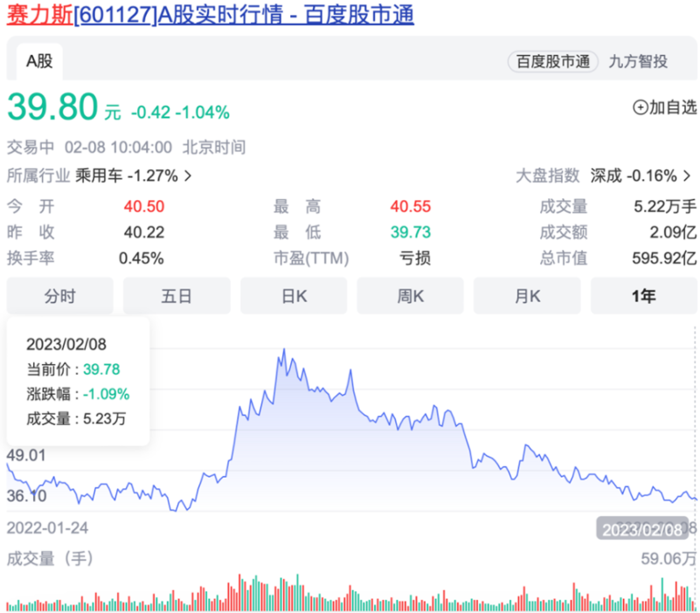Click tooltip 成交量 value 5.23万
The width and height of the screenshot is (700, 613).
pos(105,419)
